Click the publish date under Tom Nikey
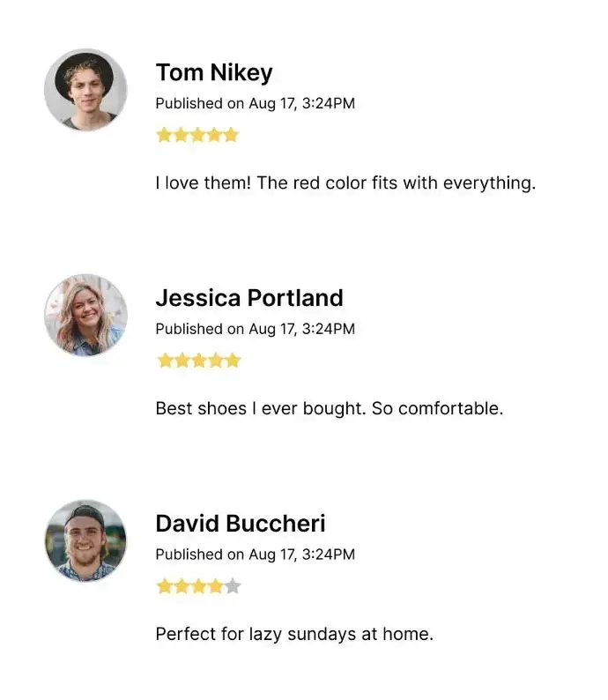The image size is (608, 700). 255,103
